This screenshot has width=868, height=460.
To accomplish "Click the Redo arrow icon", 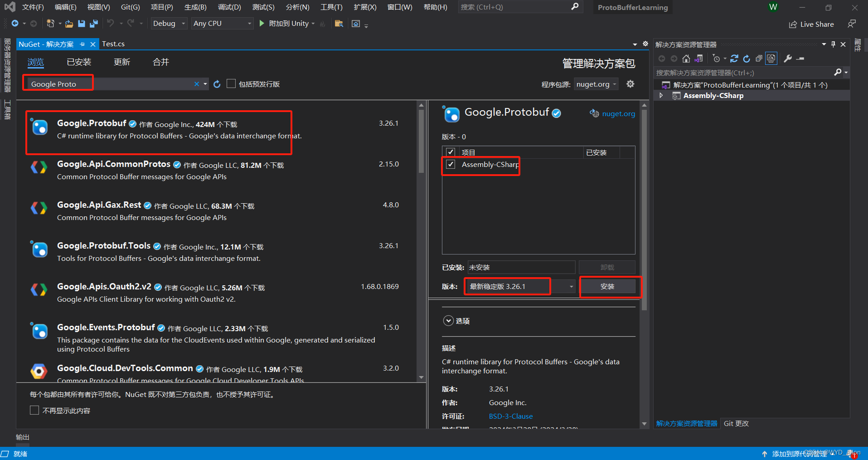I will point(131,23).
